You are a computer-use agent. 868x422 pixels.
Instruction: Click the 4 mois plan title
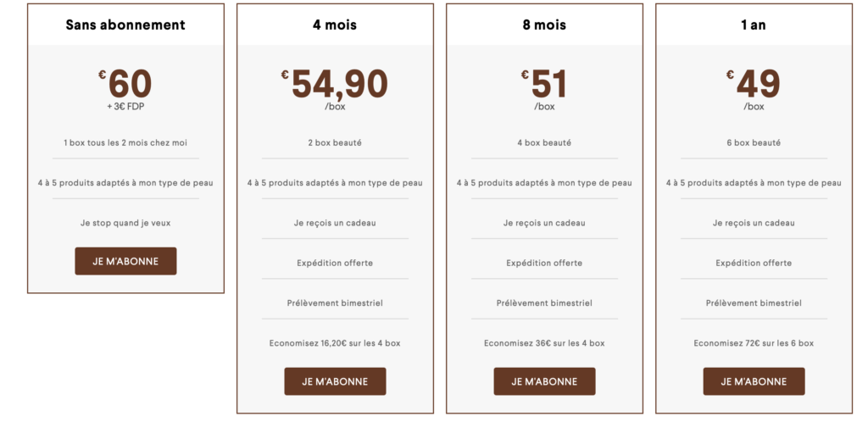[335, 25]
